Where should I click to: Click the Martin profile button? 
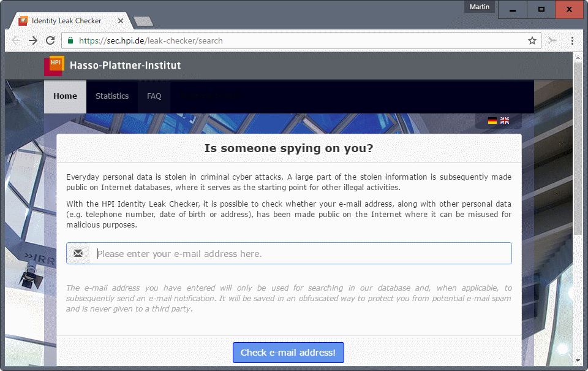(x=479, y=7)
